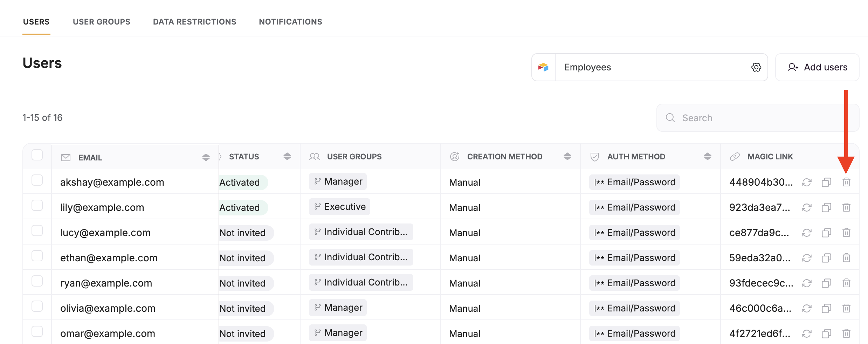Click Not invited status for lucy@example.com

246,233
